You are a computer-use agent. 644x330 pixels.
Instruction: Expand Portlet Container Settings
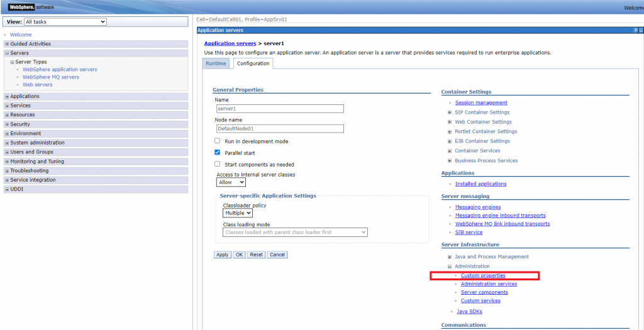click(x=450, y=131)
